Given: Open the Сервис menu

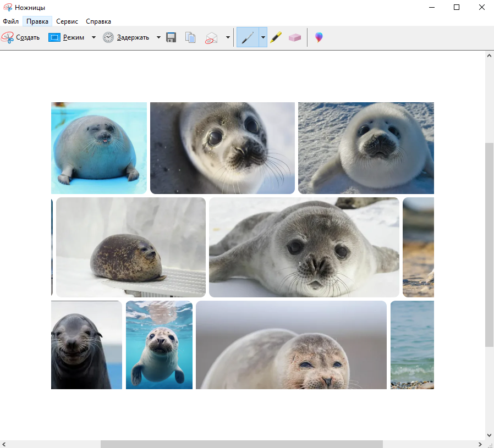Looking at the screenshot, I should point(67,21).
